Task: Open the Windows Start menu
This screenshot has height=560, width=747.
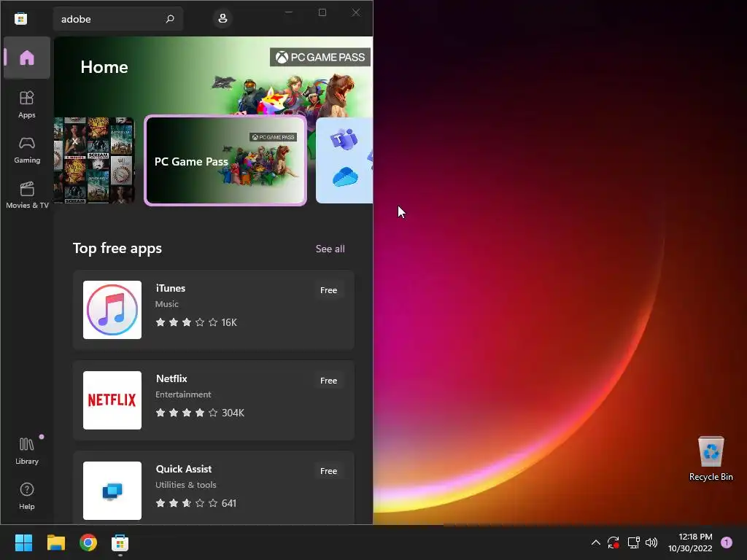Action: (x=23, y=542)
